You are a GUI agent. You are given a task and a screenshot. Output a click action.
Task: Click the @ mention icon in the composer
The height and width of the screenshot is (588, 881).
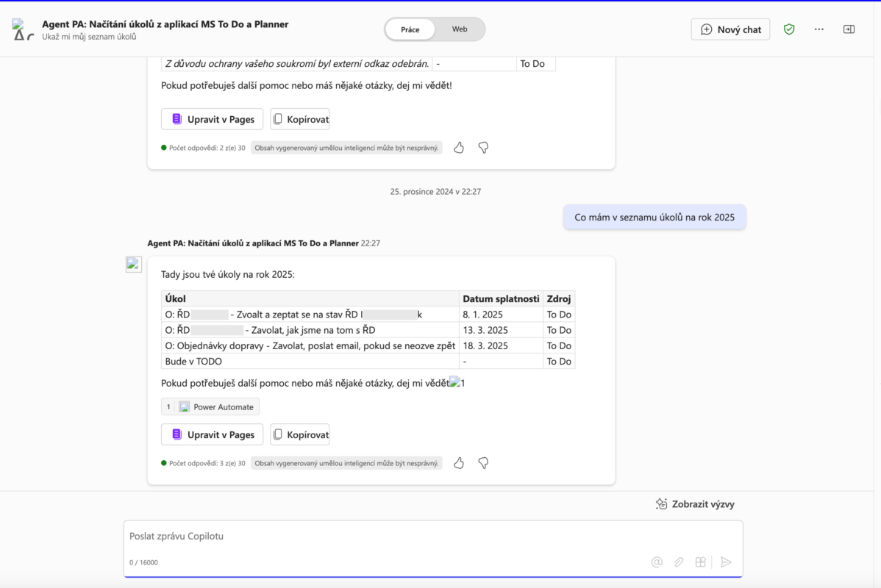(657, 562)
